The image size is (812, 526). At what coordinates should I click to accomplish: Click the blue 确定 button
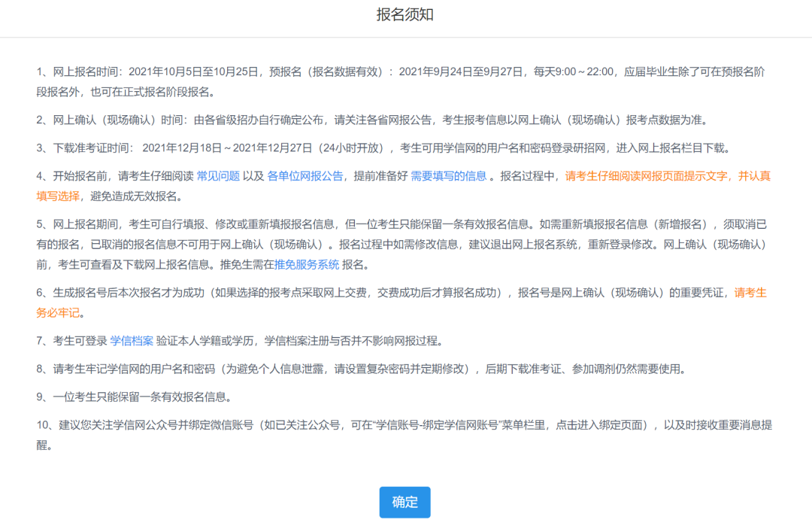404,502
